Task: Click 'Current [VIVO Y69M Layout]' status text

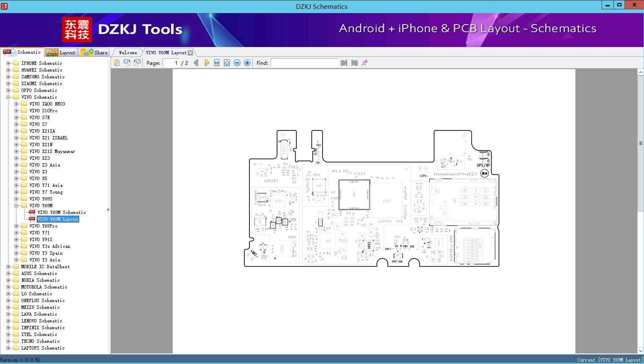Action: pos(609,360)
